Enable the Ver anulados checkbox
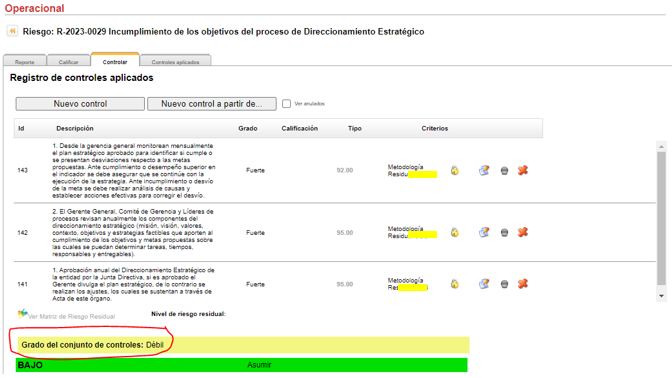This screenshot has height=378, width=672. (286, 104)
